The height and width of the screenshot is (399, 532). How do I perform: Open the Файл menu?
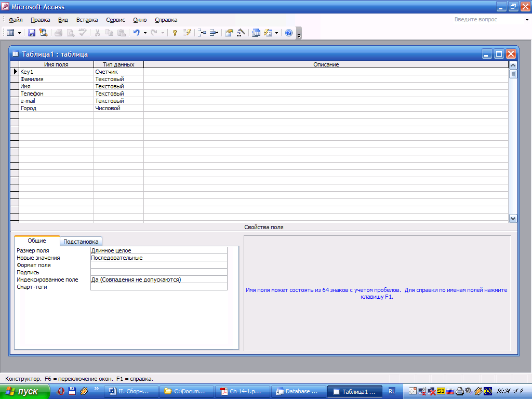16,20
